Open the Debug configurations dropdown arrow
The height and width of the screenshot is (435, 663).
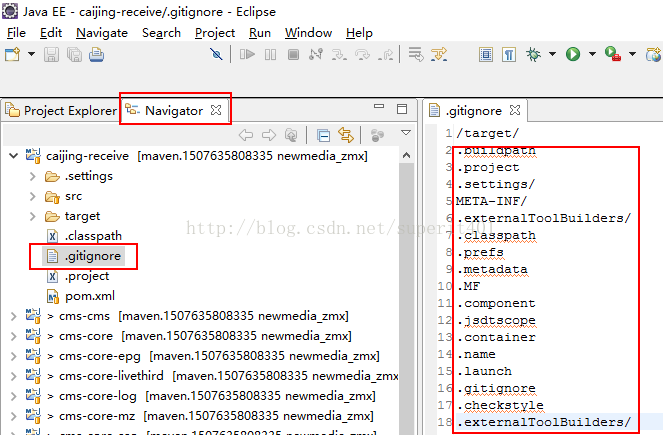click(552, 54)
